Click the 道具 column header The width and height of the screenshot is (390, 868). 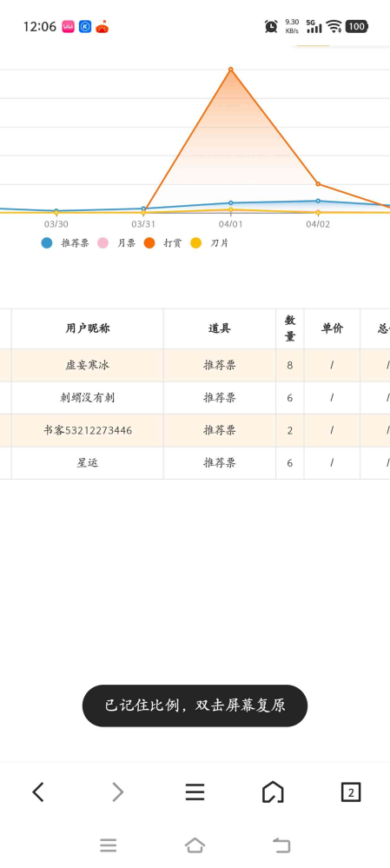pos(220,328)
